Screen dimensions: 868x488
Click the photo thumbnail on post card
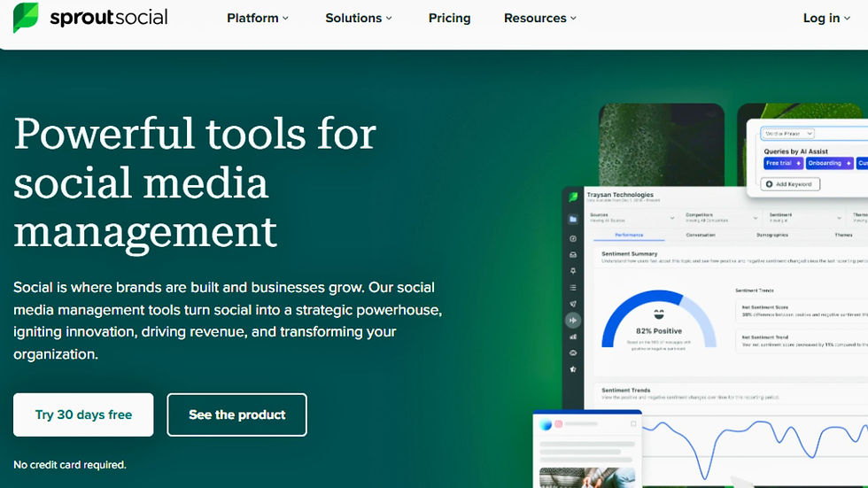586,477
